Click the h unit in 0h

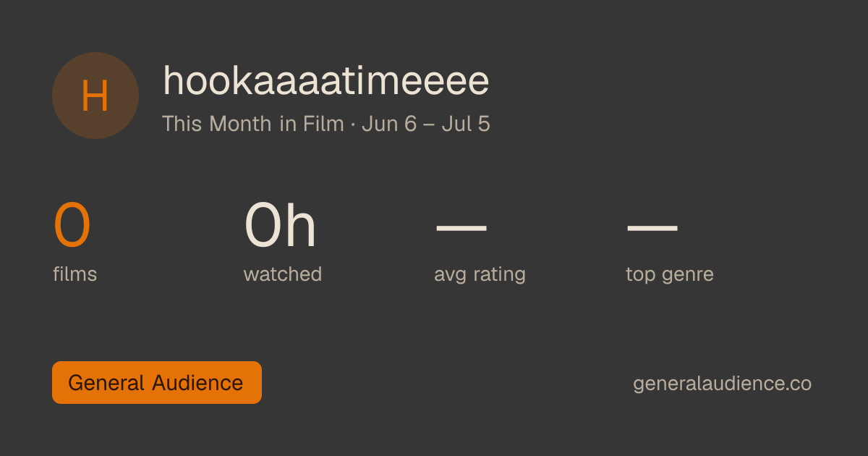click(x=299, y=226)
